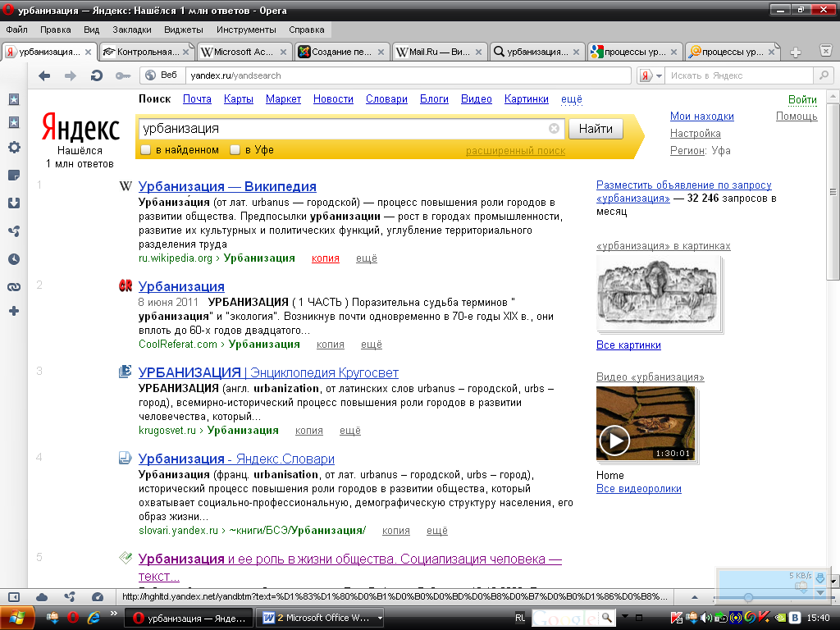840x630 pixels.
Task: Add a panel with the plus icon
Action: [x=14, y=311]
